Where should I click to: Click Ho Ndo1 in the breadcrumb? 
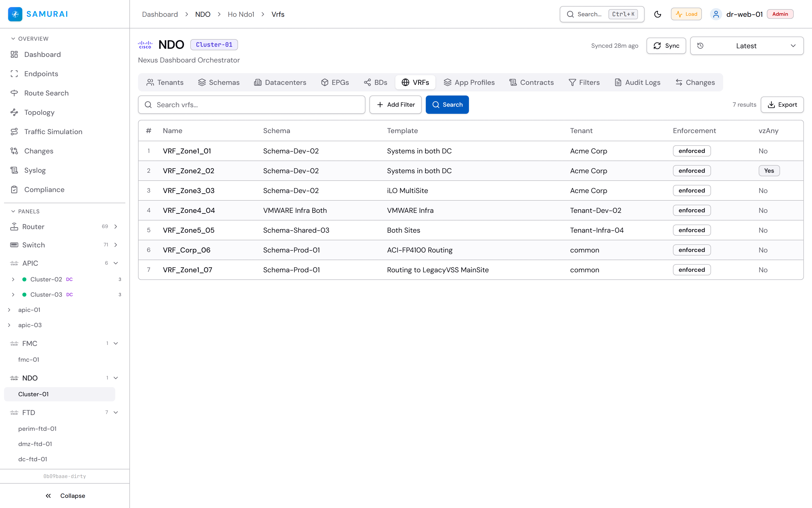click(x=241, y=14)
